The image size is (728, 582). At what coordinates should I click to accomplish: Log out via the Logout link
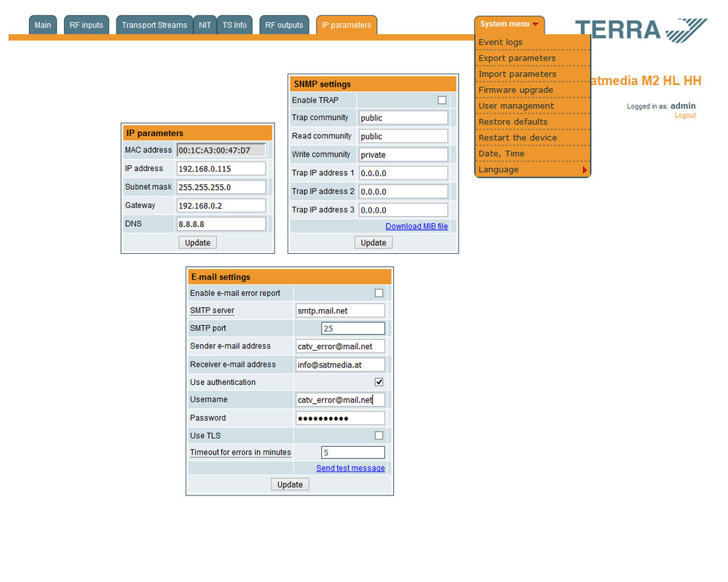pos(684,116)
